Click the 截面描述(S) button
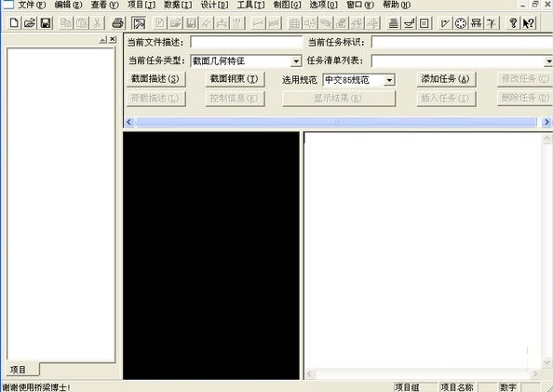 [155, 79]
